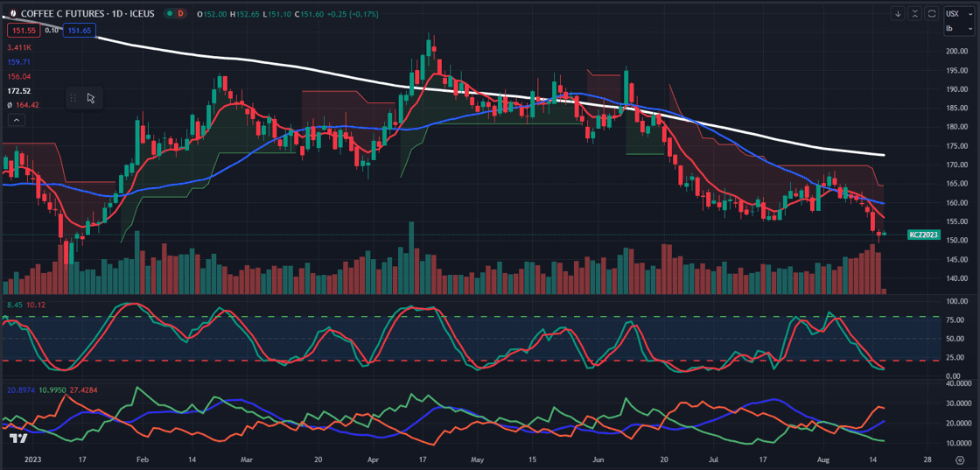980x470 pixels.
Task: Click the KCZ2023 price label on axis
Action: point(924,235)
